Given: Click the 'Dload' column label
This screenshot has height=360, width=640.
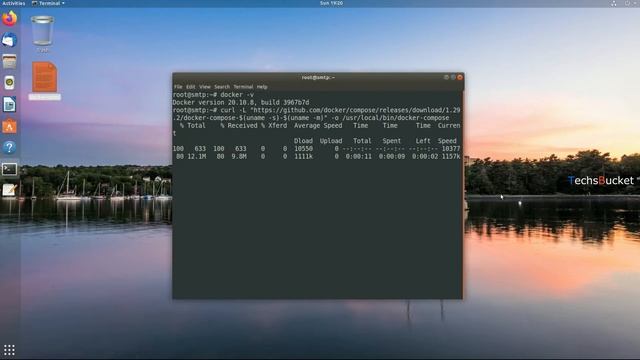Looking at the screenshot, I should 303,141.
